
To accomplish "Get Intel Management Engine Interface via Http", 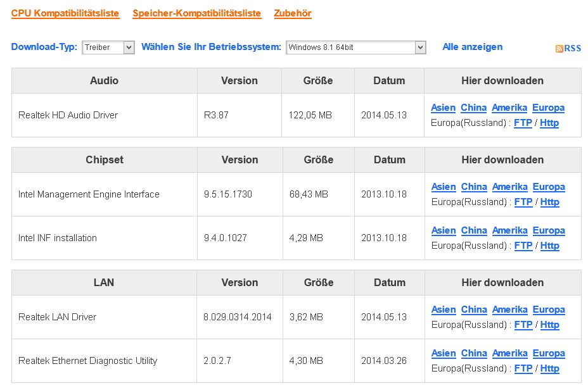I will [x=549, y=202].
